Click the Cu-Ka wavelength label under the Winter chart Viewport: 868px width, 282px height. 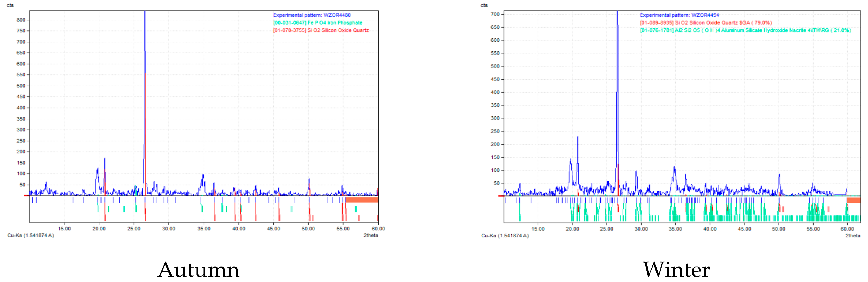pyautogui.click(x=505, y=236)
